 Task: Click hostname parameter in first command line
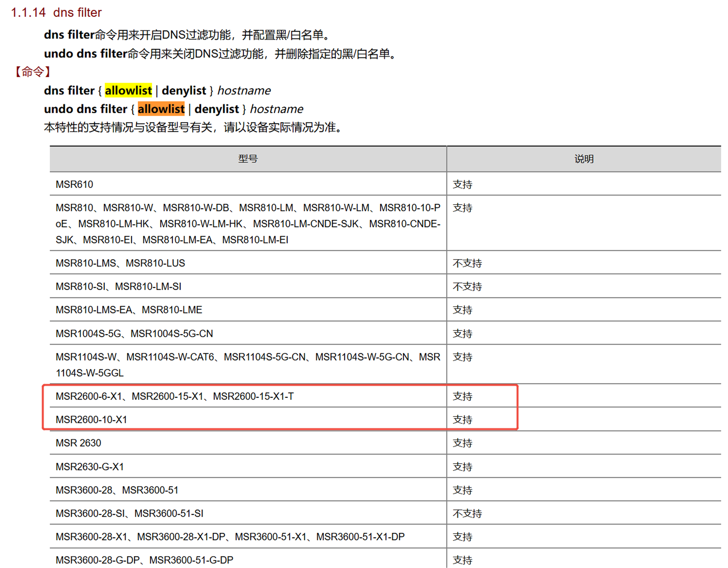[244, 90]
